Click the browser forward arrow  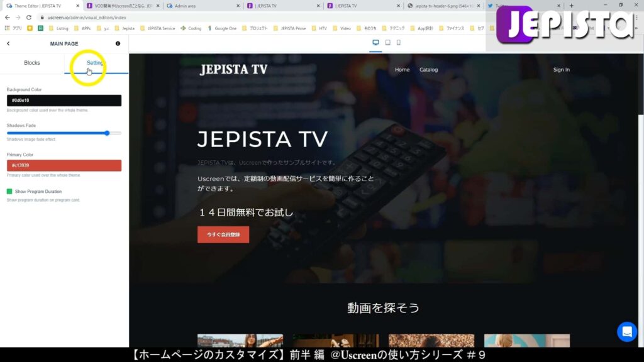click(18, 18)
